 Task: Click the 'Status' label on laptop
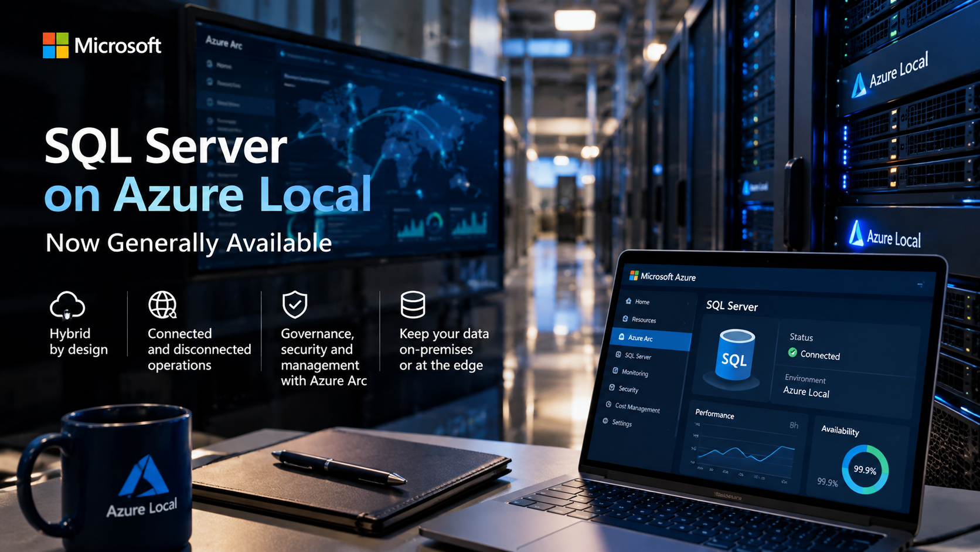[801, 337]
